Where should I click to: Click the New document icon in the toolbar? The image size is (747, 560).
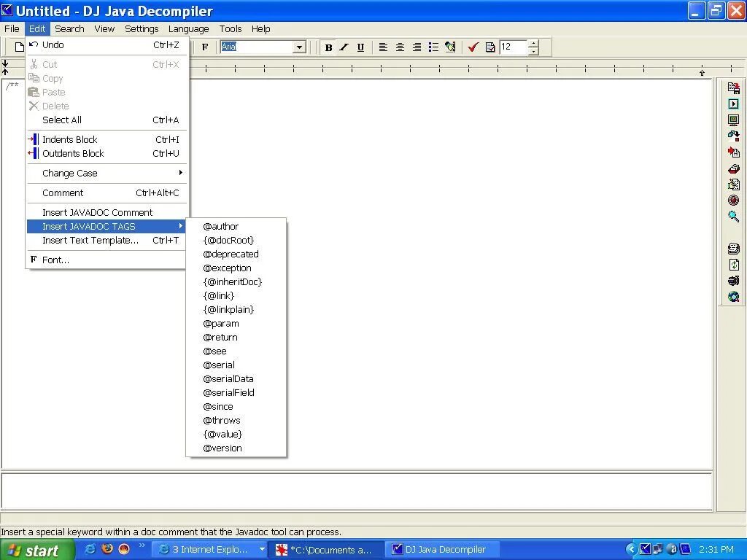point(19,47)
